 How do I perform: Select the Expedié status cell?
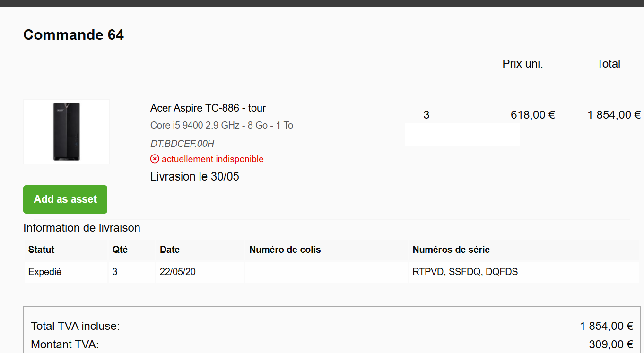tap(45, 272)
